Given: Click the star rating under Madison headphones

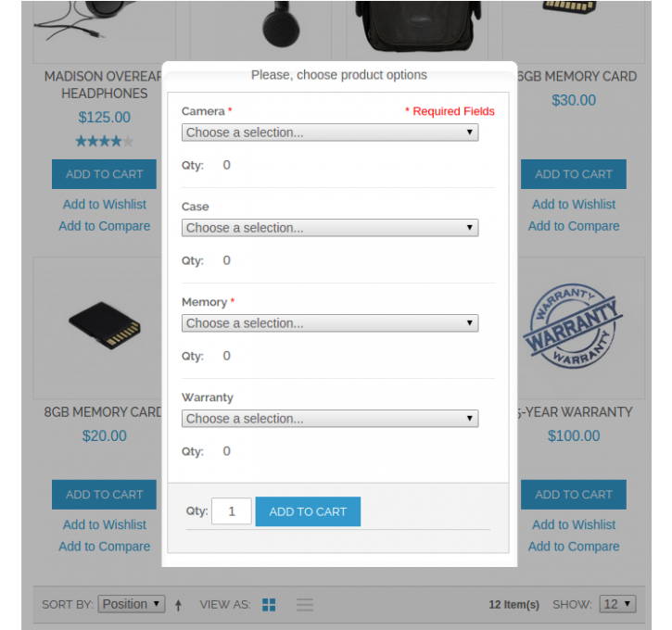Looking at the screenshot, I should click(x=104, y=141).
